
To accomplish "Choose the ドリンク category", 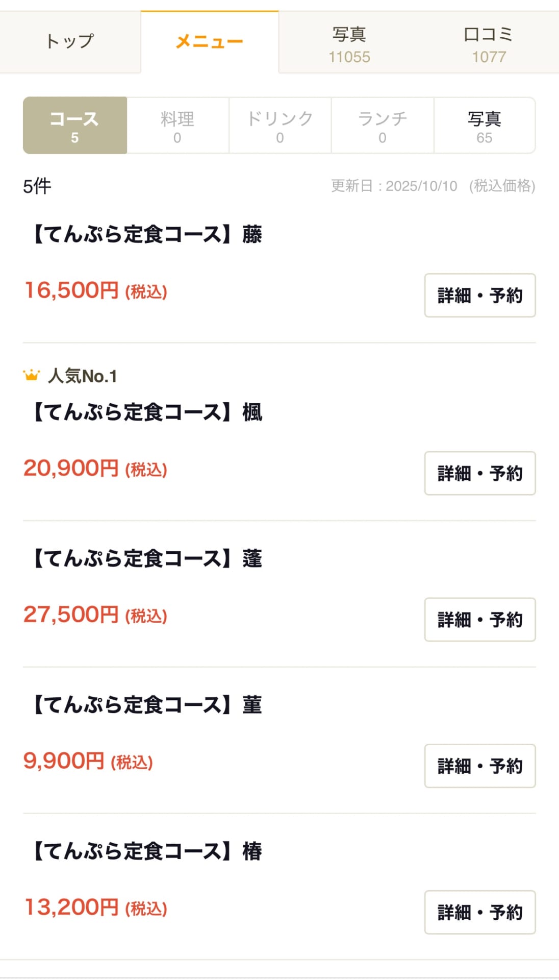I will pyautogui.click(x=280, y=126).
